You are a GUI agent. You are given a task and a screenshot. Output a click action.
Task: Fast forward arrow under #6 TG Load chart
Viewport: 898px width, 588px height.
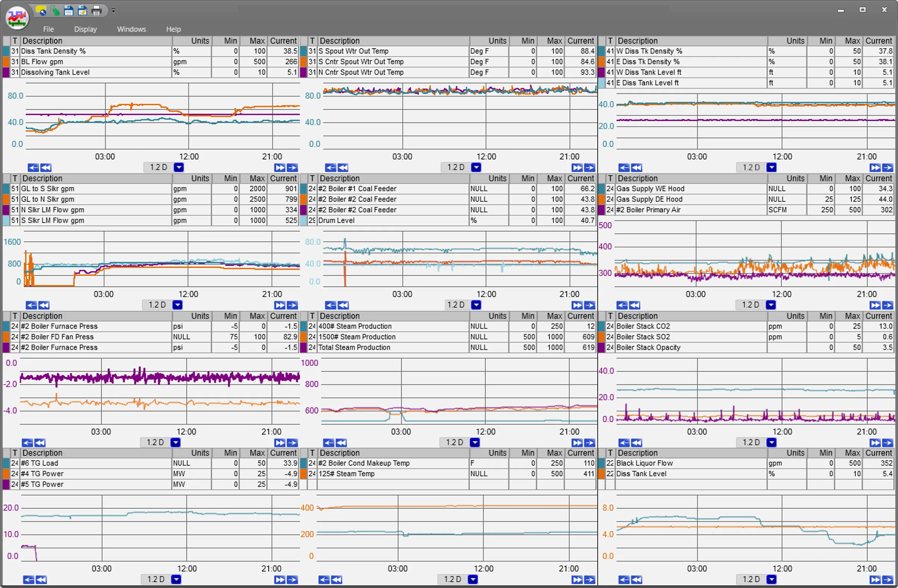280,580
